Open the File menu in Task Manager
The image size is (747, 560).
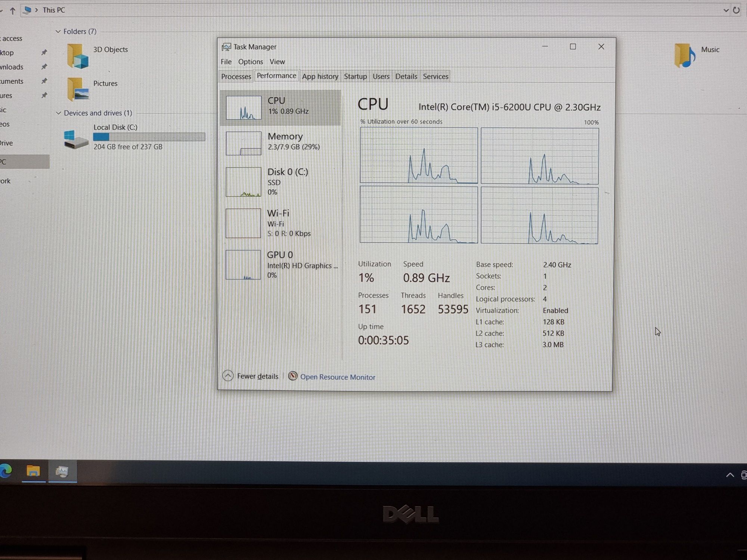click(x=226, y=62)
